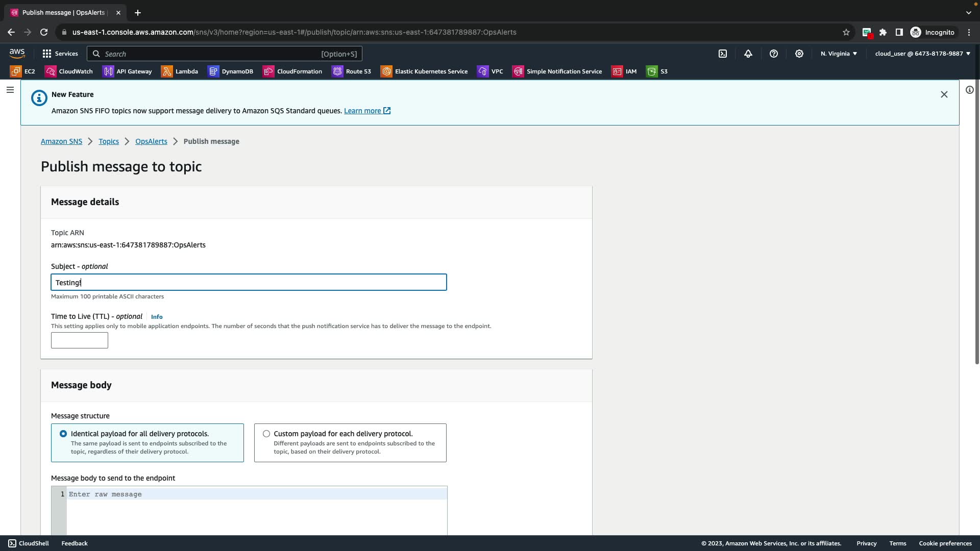Open the help question mark icon

coord(774,54)
